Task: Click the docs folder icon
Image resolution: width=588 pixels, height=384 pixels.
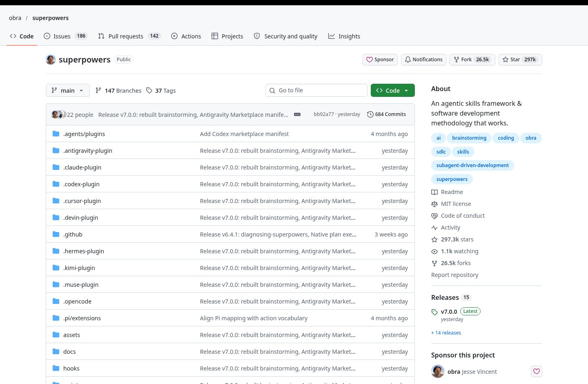Action: (56, 351)
